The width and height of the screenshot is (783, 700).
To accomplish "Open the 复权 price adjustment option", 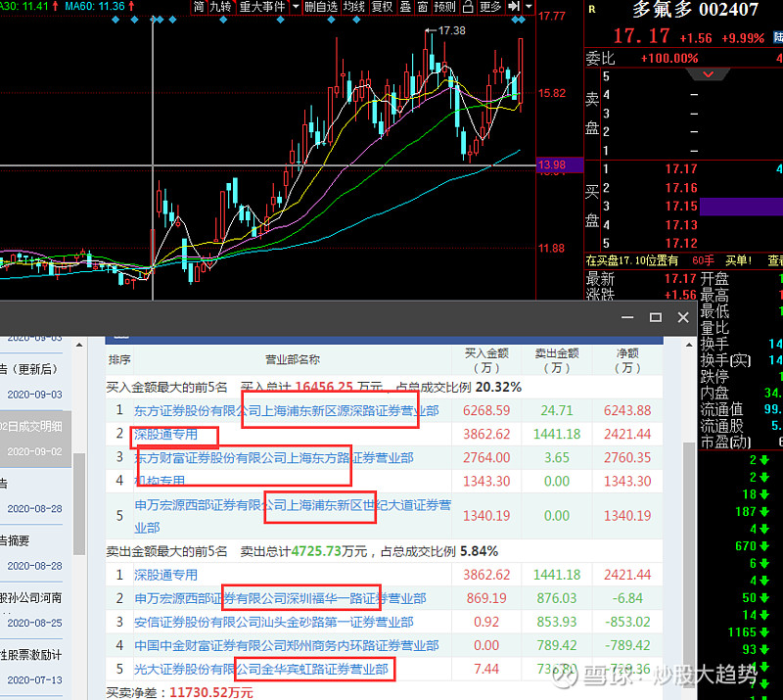I will tap(382, 7).
